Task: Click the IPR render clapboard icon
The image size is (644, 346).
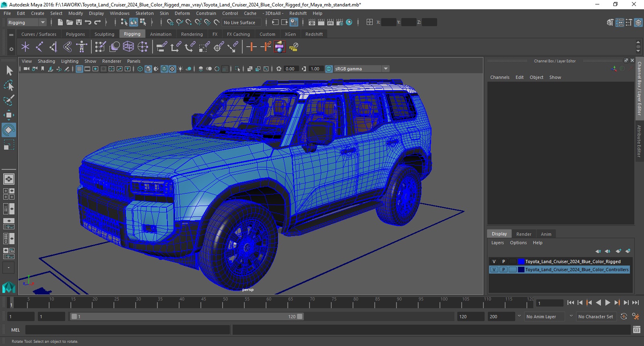Action: pos(330,23)
